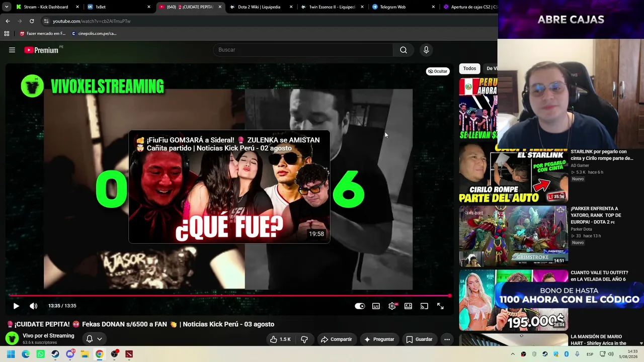This screenshot has width=644, height=362.
Task: Open the YouTube guide hamburger menu
Action: [12, 50]
